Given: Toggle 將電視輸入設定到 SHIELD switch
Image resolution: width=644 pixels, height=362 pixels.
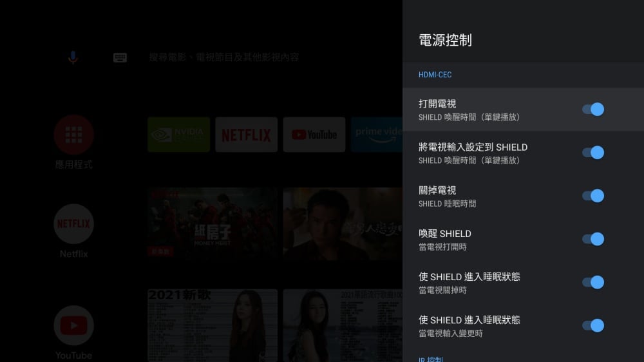Looking at the screenshot, I should [x=592, y=153].
